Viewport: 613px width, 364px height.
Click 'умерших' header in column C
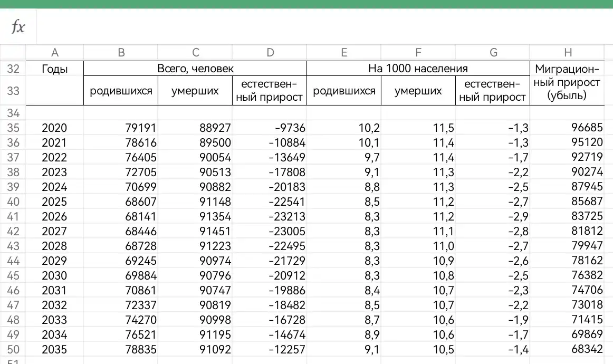click(195, 91)
